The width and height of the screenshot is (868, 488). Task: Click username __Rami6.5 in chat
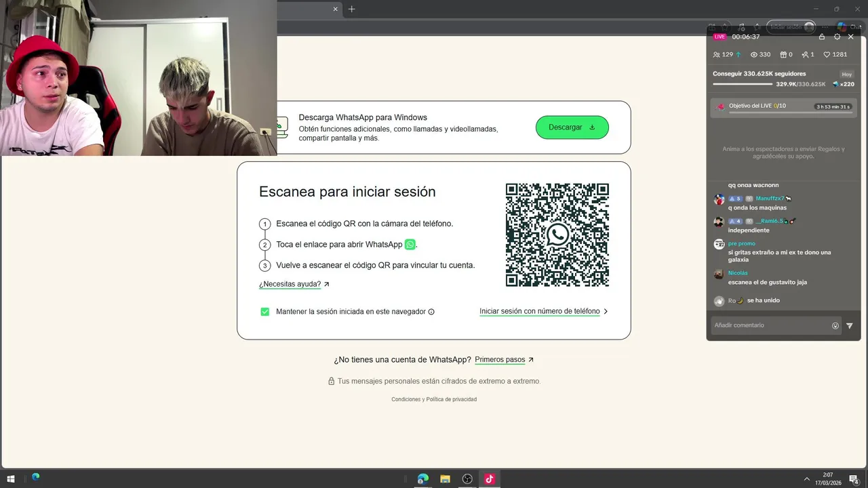(770, 221)
